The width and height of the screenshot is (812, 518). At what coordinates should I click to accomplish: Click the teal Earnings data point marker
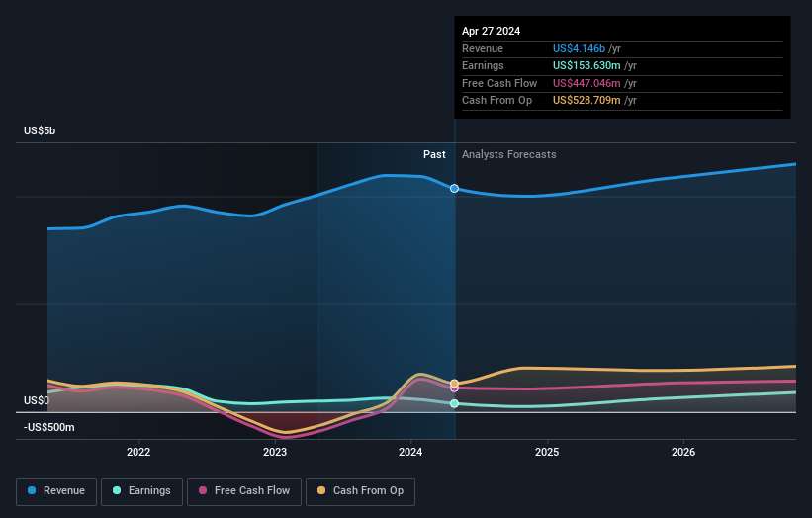click(x=454, y=403)
